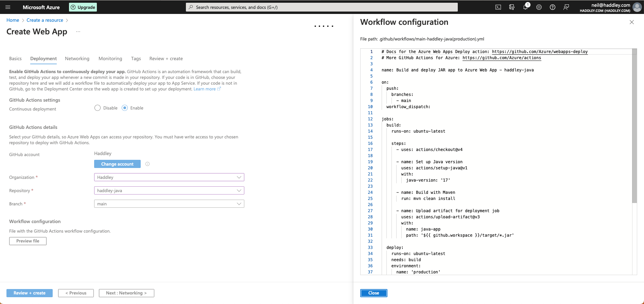Image resolution: width=644 pixels, height=304 pixels.
Task: Select the Enable radio for continuous deployment
Action: [x=125, y=108]
